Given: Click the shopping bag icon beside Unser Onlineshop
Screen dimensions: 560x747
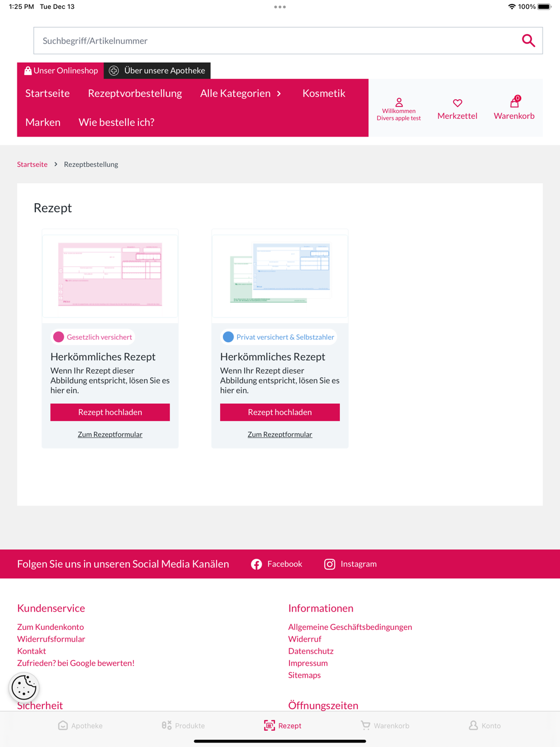Looking at the screenshot, I should 27,71.
